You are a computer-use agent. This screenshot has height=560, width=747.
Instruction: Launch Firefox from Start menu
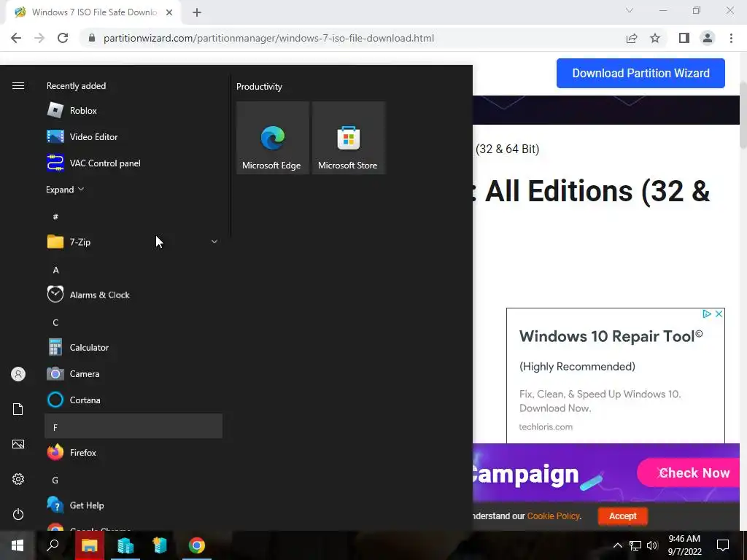(133, 452)
